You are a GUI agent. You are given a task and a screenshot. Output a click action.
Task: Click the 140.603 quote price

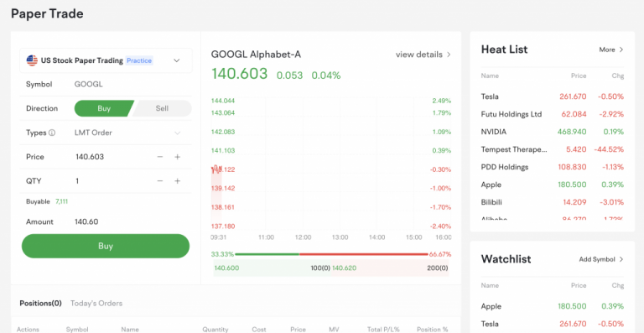(x=240, y=75)
